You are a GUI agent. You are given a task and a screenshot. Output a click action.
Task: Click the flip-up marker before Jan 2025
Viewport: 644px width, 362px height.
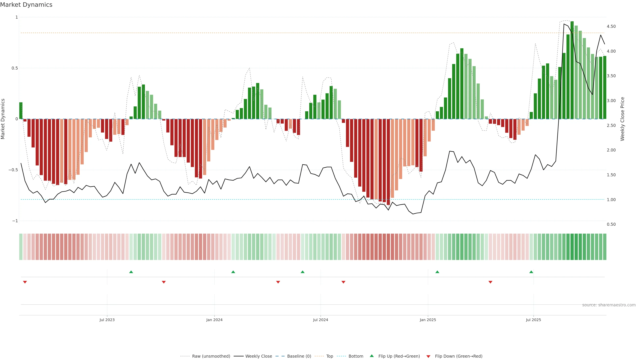(x=437, y=272)
